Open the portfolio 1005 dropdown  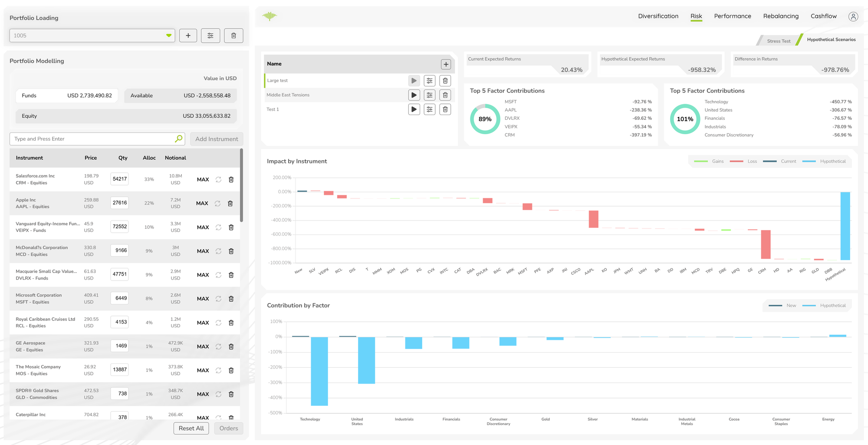(169, 36)
